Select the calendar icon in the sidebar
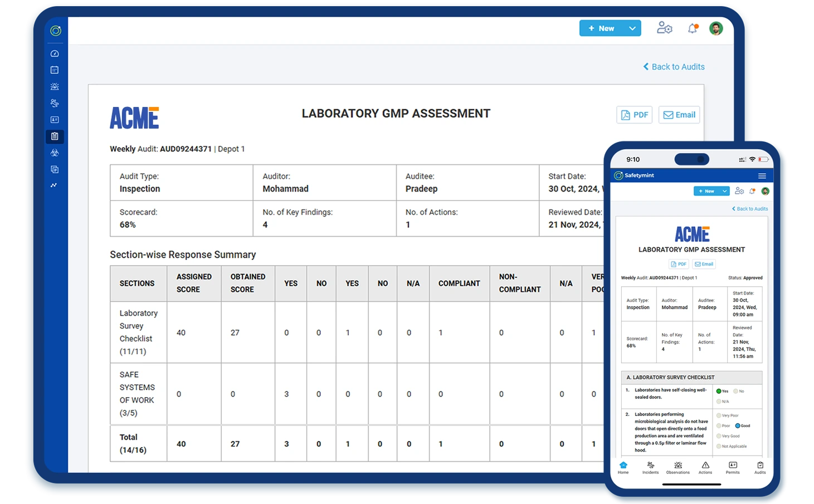Screen dimensions: 814x504 tap(54, 69)
